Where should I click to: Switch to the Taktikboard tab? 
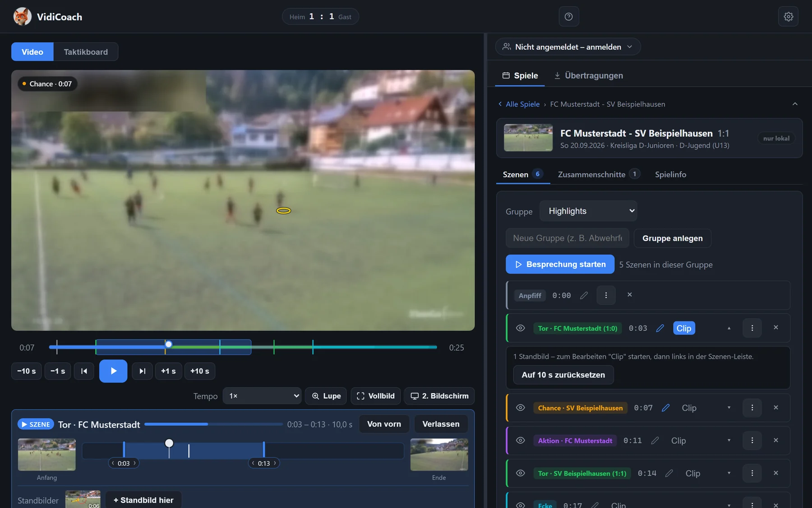click(x=86, y=52)
